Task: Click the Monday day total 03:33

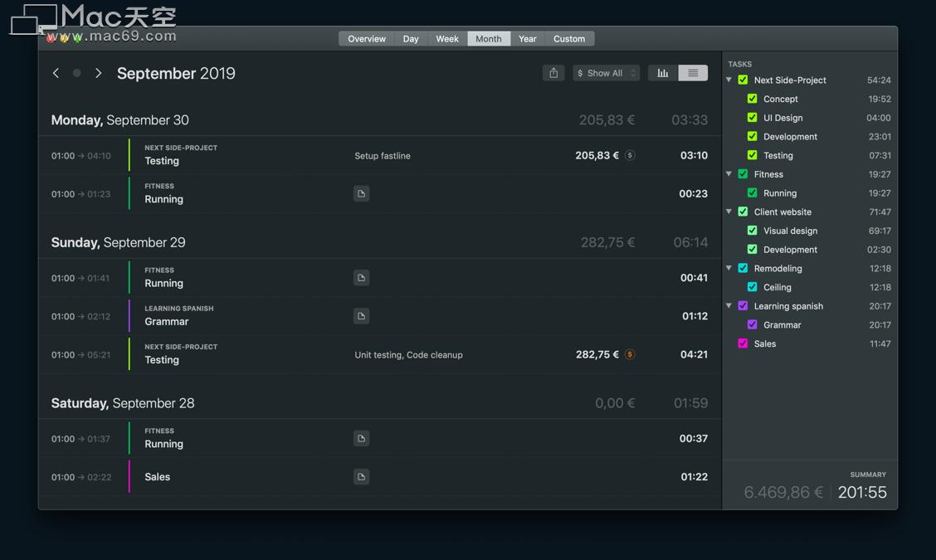Action: (690, 120)
